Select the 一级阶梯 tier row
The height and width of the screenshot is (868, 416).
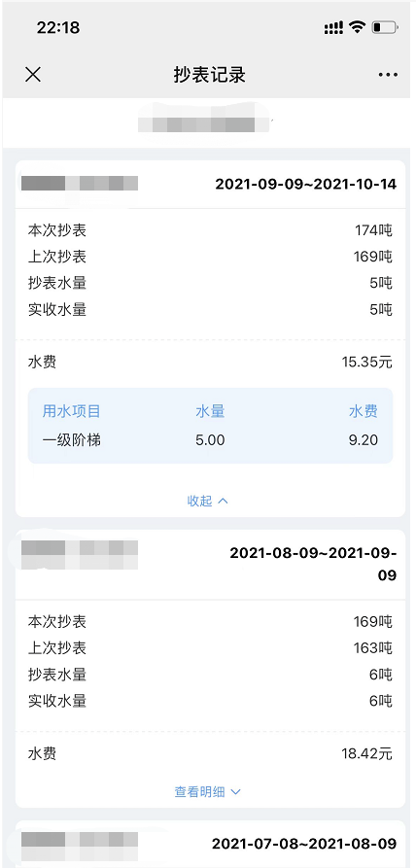(x=210, y=440)
